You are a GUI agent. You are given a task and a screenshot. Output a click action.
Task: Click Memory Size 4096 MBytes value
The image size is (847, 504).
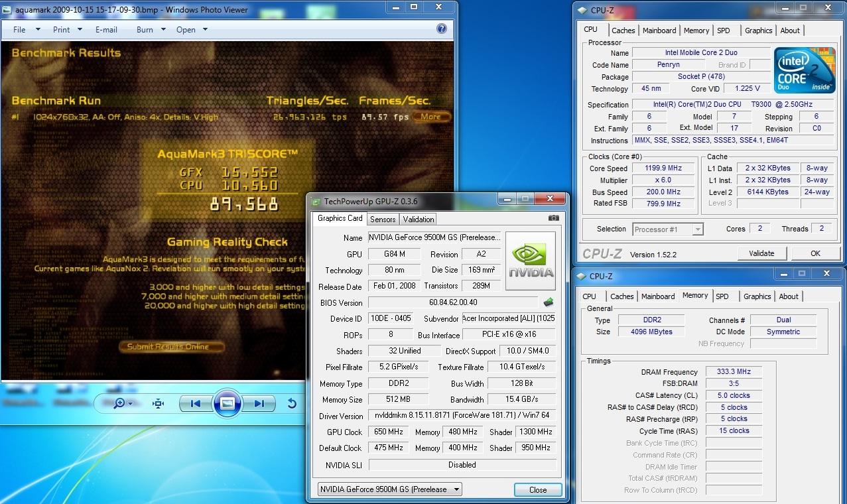[x=653, y=332]
